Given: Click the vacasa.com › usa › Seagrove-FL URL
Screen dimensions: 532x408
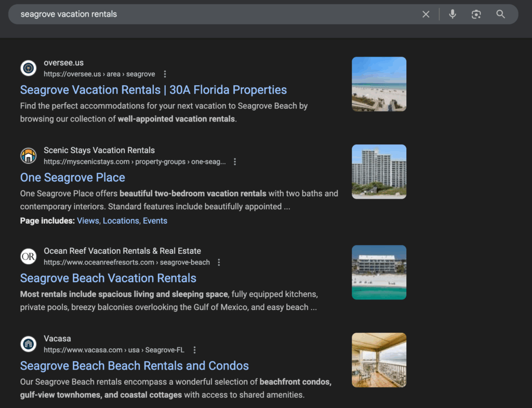Looking at the screenshot, I should (114, 350).
